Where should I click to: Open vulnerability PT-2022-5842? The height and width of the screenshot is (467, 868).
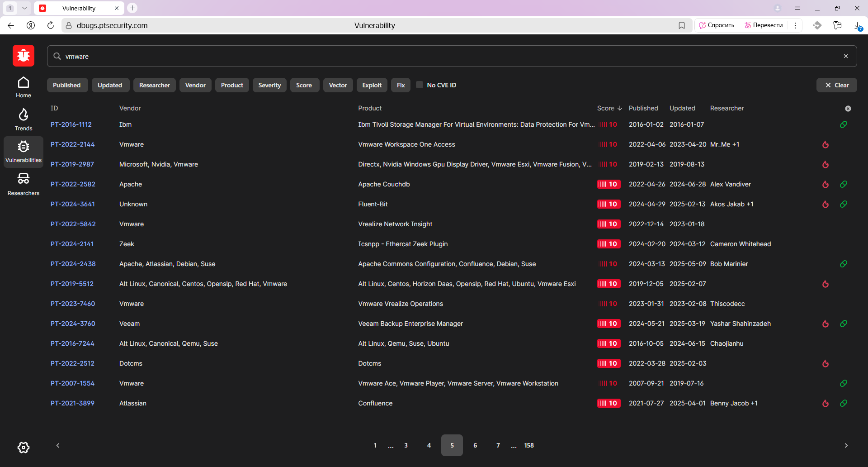pyautogui.click(x=73, y=224)
